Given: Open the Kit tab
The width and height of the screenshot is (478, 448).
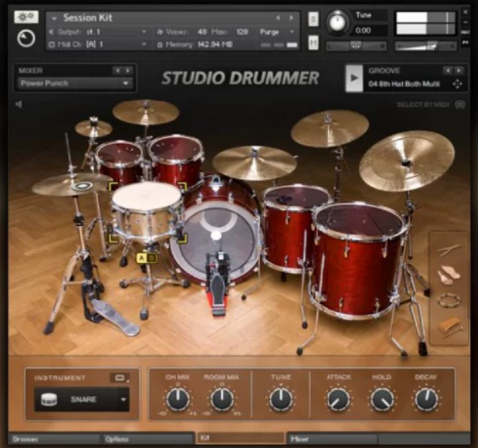Looking at the screenshot, I should coord(241,438).
